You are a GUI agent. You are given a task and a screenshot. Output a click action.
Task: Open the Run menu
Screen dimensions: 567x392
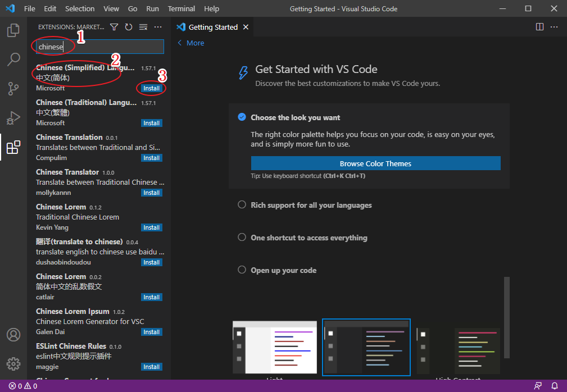(153, 8)
